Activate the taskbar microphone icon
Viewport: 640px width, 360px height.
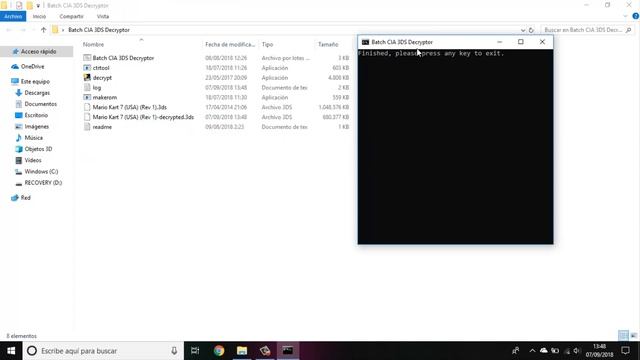pos(174,351)
